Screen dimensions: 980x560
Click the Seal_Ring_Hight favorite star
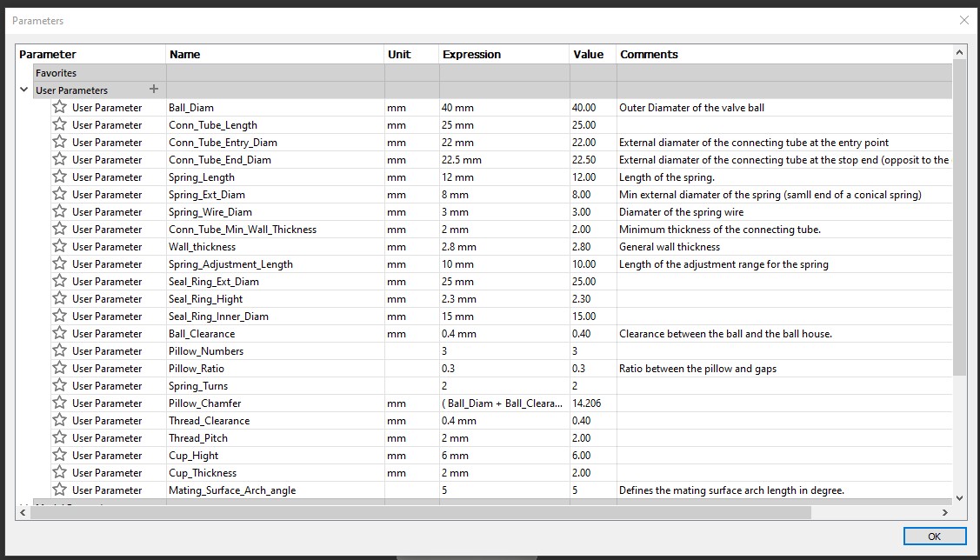click(59, 299)
